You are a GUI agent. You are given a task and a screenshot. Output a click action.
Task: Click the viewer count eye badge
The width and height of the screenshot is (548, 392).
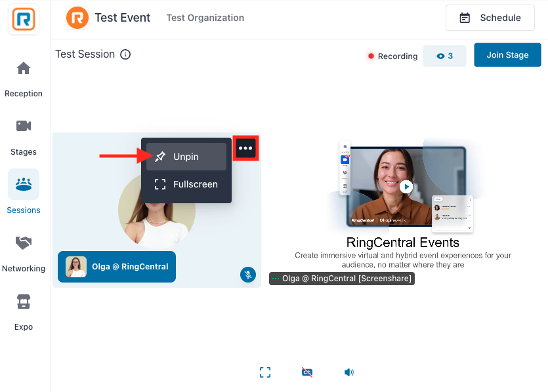[x=444, y=56]
